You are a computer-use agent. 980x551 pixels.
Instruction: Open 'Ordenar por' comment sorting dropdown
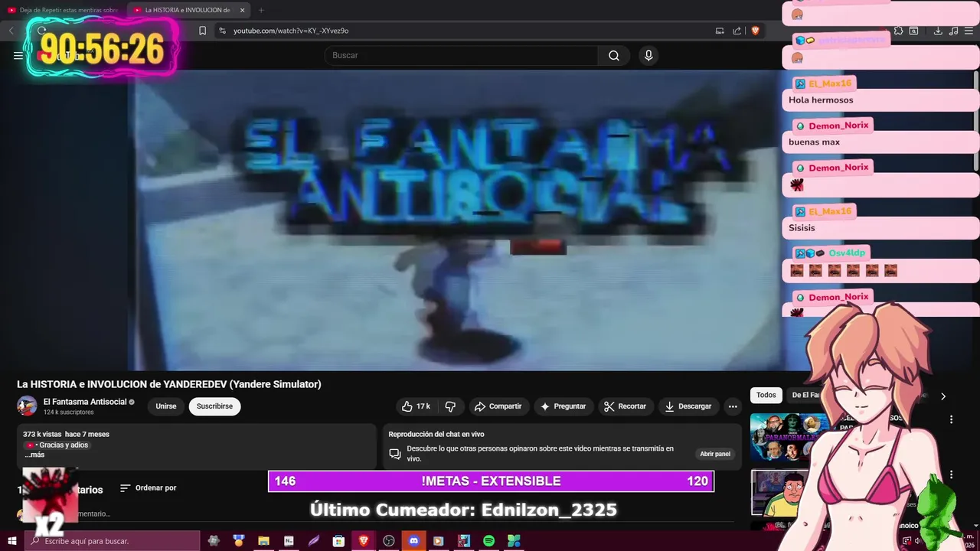click(x=149, y=487)
